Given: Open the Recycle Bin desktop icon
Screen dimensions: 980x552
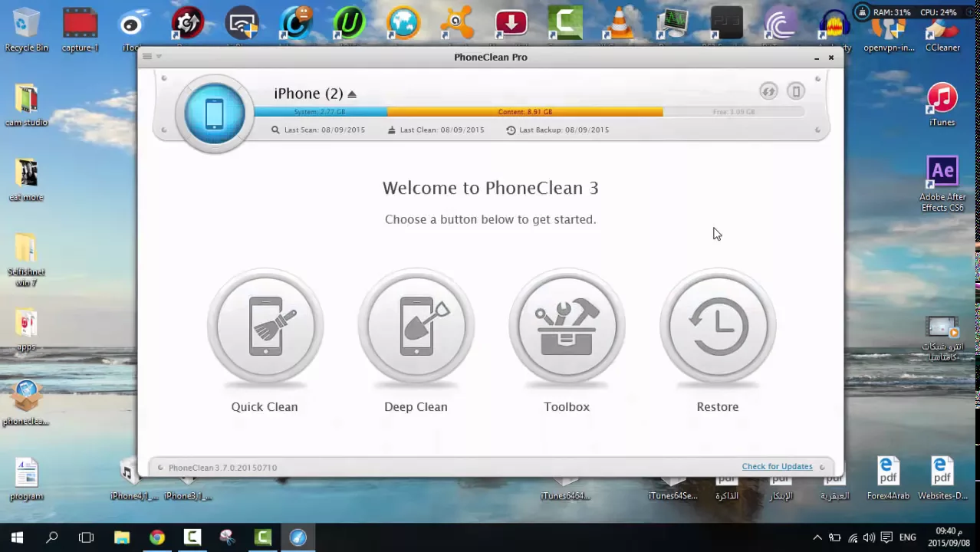Looking at the screenshot, I should click(26, 30).
